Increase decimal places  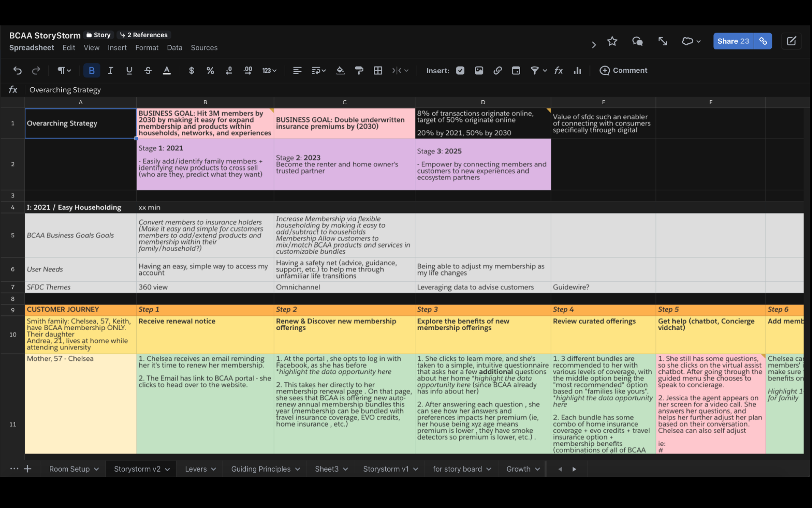(248, 71)
